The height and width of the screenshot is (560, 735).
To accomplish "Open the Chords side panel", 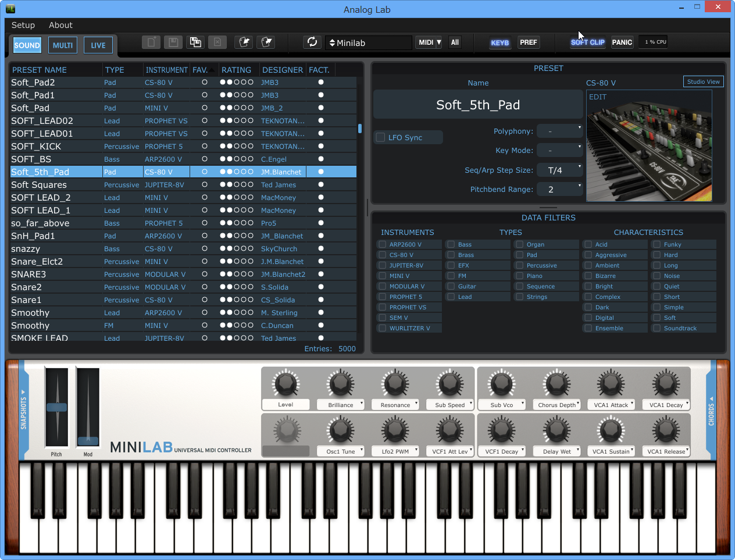I will (x=711, y=410).
